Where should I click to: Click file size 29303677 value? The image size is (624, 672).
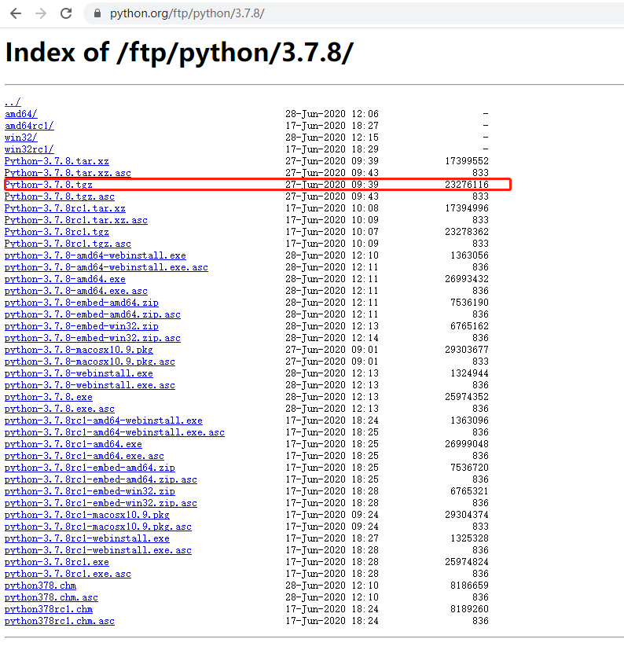(467, 350)
